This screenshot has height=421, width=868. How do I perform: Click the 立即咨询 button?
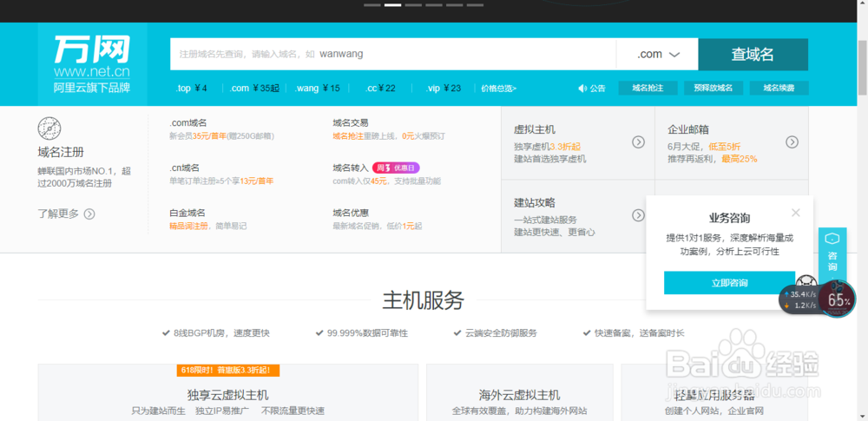(730, 283)
